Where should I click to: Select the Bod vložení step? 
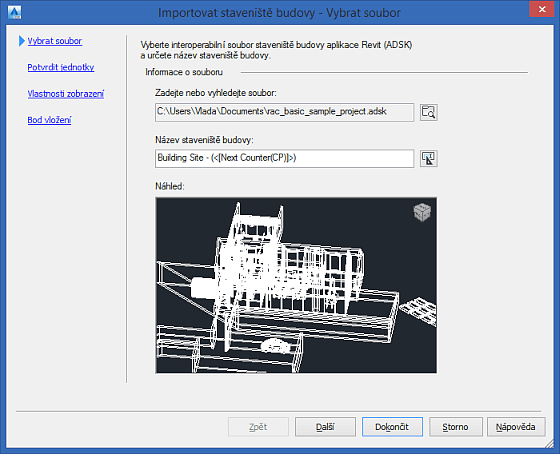point(49,120)
